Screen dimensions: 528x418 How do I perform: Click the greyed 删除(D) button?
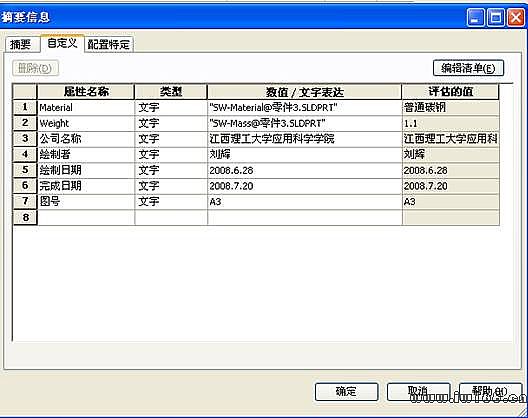pos(35,68)
